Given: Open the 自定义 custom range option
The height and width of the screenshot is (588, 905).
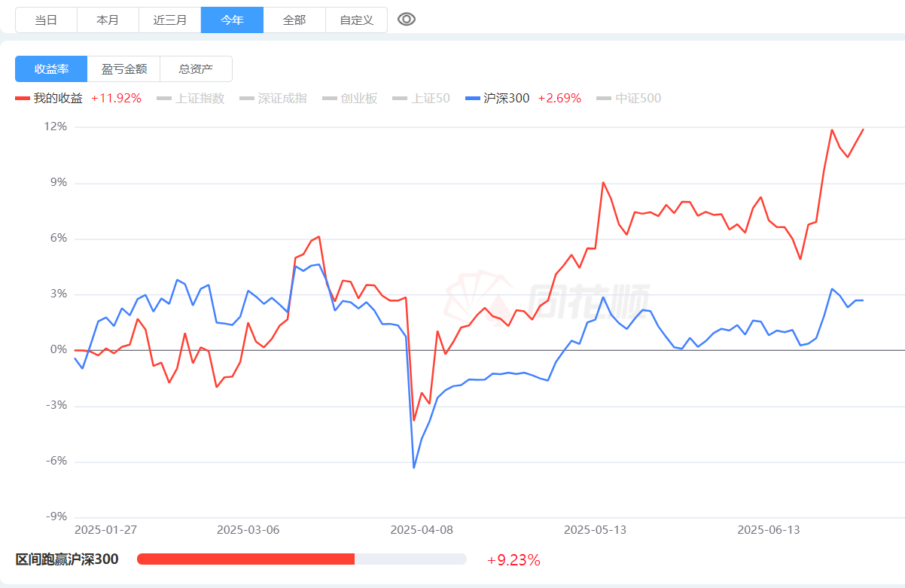Looking at the screenshot, I should coord(357,20).
